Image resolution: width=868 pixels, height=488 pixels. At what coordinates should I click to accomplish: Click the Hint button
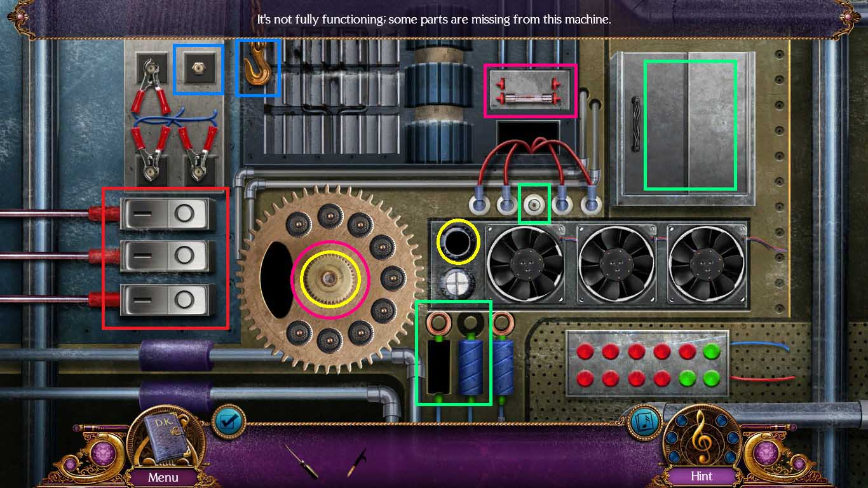click(x=701, y=477)
